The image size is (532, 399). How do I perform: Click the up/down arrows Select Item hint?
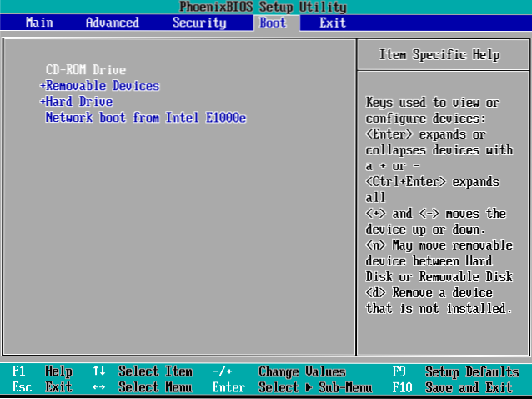pyautogui.click(x=142, y=371)
